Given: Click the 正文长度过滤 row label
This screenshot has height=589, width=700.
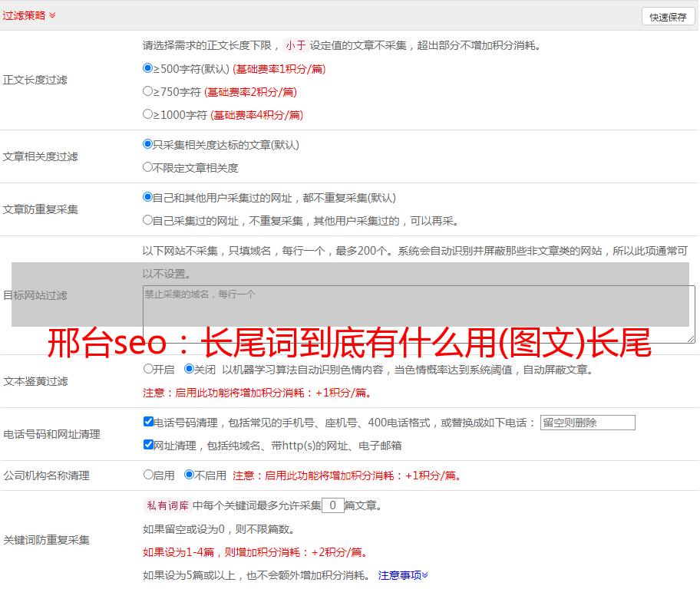Looking at the screenshot, I should (35, 80).
